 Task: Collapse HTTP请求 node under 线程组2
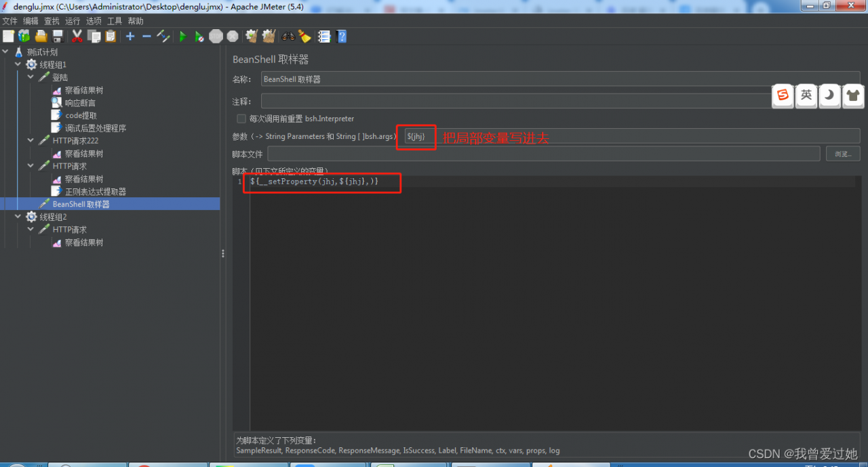(31, 230)
